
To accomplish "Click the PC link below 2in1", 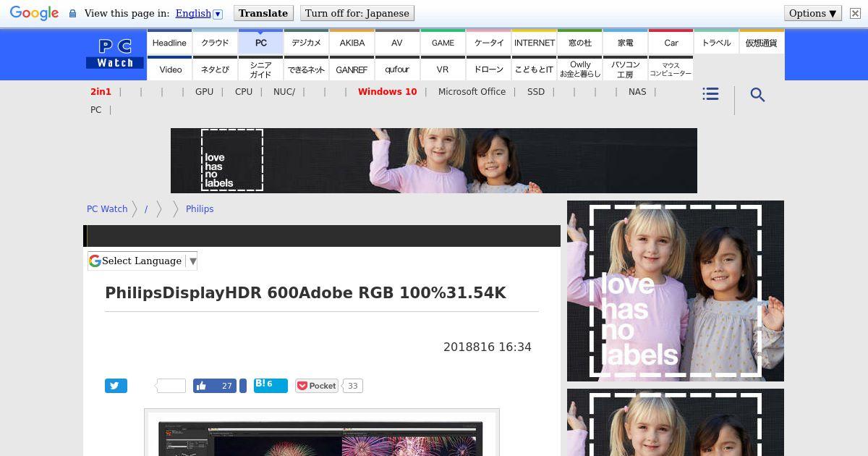I will point(95,109).
